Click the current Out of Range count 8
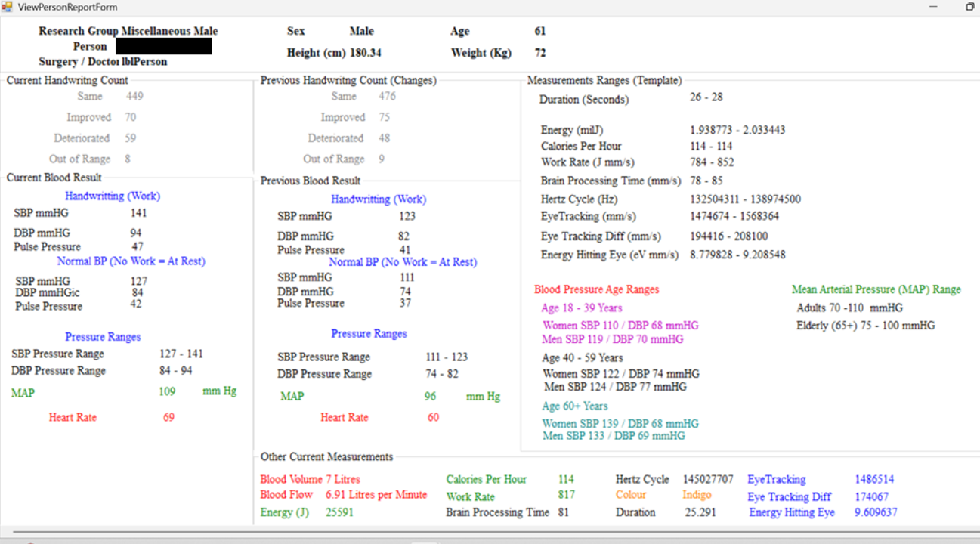The width and height of the screenshot is (980, 544). coord(128,159)
